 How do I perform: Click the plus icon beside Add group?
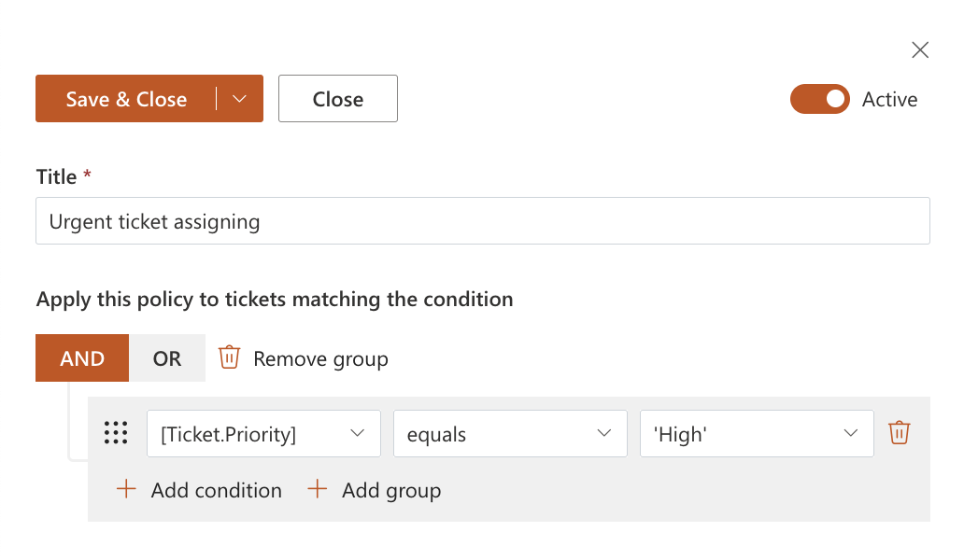pos(318,489)
